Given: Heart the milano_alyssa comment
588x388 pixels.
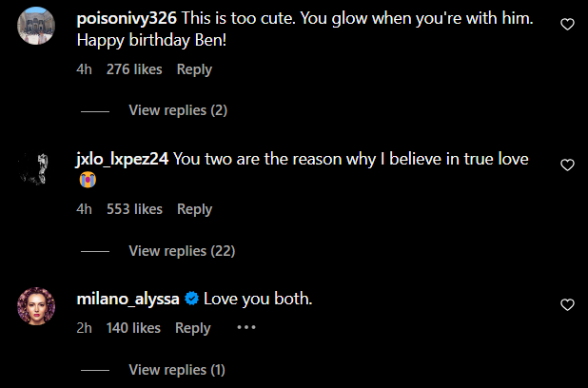Looking at the screenshot, I should point(568,305).
